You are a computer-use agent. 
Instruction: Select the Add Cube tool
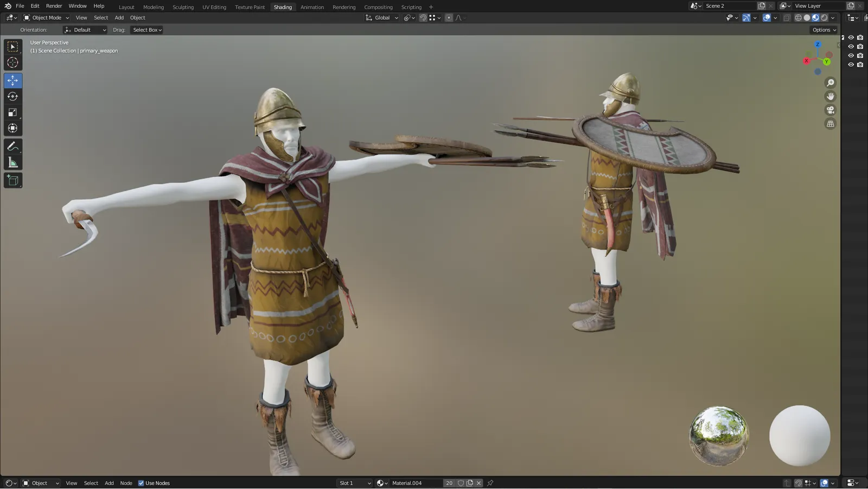(x=12, y=180)
